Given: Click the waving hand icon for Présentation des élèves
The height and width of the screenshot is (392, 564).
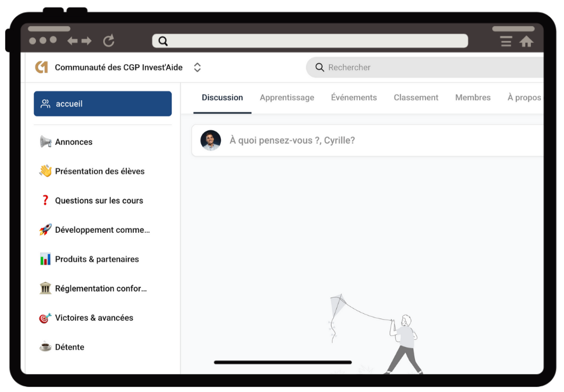Looking at the screenshot, I should [45, 171].
